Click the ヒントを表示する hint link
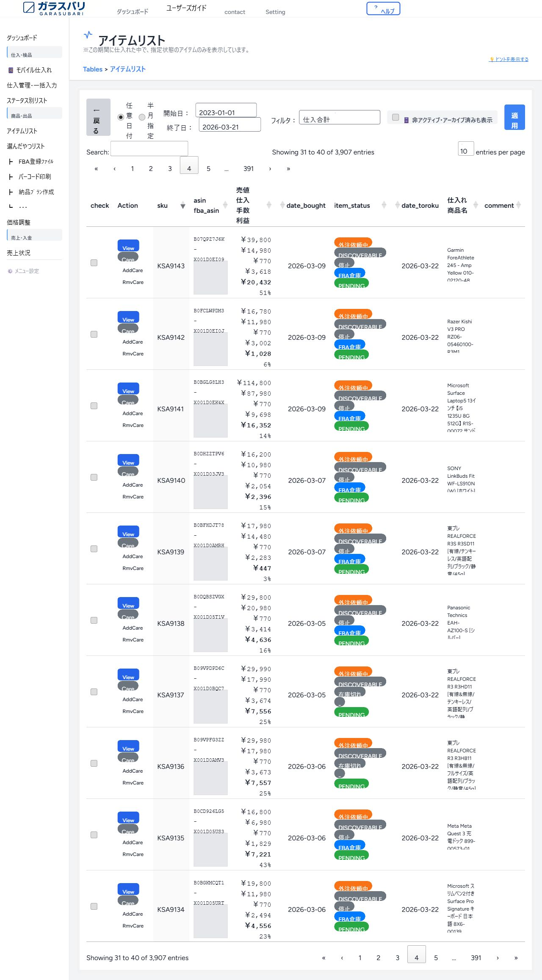 click(509, 60)
